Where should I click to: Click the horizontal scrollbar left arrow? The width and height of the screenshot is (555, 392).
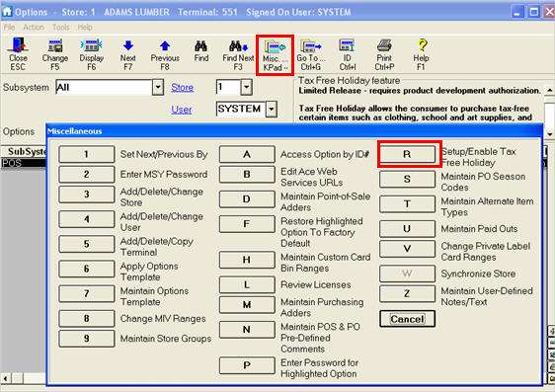[6, 379]
